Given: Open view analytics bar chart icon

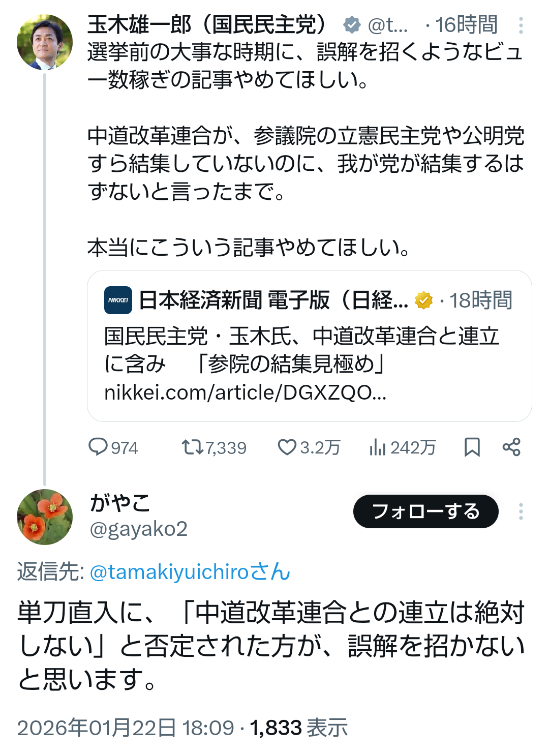Looking at the screenshot, I should pos(378,447).
